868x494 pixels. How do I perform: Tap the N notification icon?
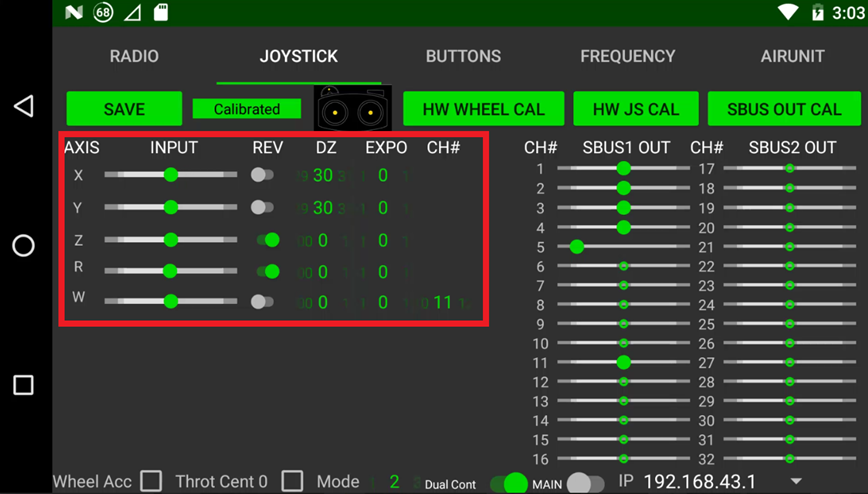(73, 12)
